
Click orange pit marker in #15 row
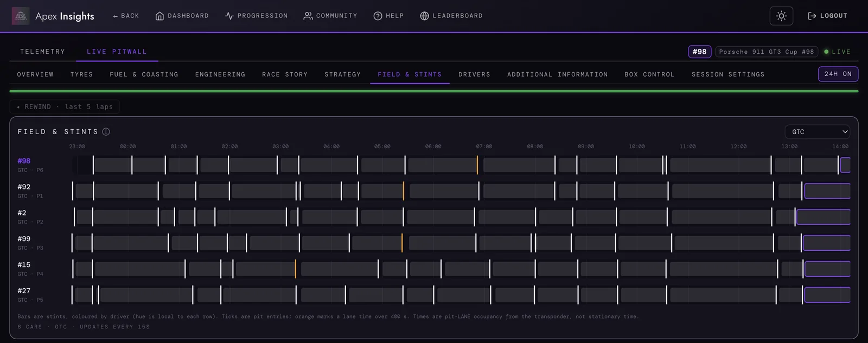296,269
